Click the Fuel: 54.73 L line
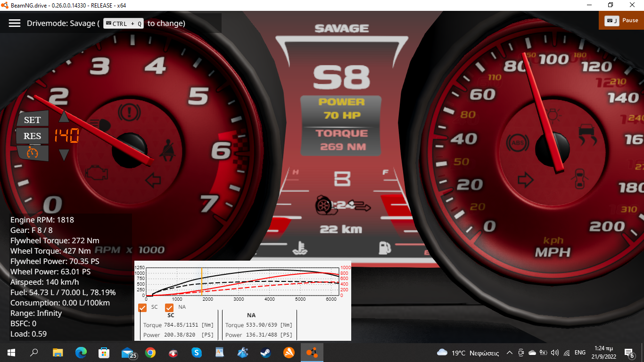This screenshot has height=362, width=644. (x=63, y=292)
